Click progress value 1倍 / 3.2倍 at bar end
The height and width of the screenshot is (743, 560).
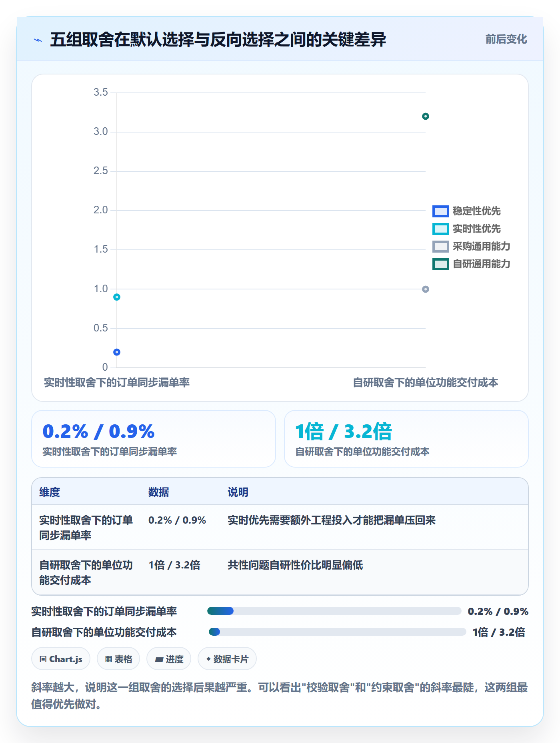(499, 632)
